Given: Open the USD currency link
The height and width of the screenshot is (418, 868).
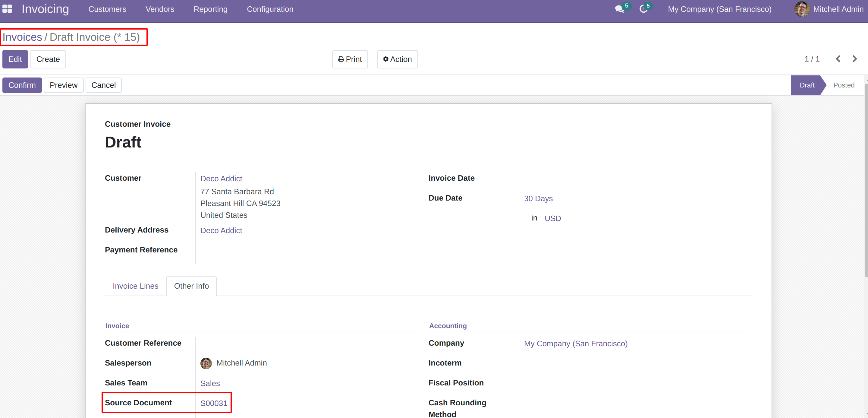Looking at the screenshot, I should (553, 218).
